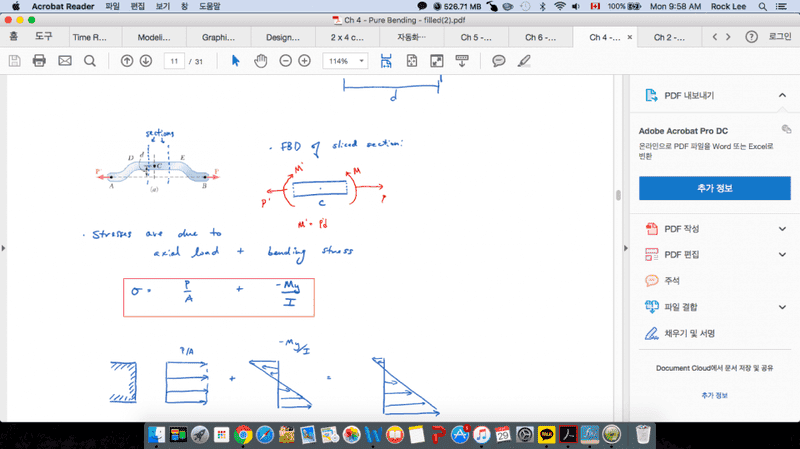Image resolution: width=800 pixels, height=449 pixels.
Task: Click the zoom out minus icon
Action: click(x=286, y=61)
